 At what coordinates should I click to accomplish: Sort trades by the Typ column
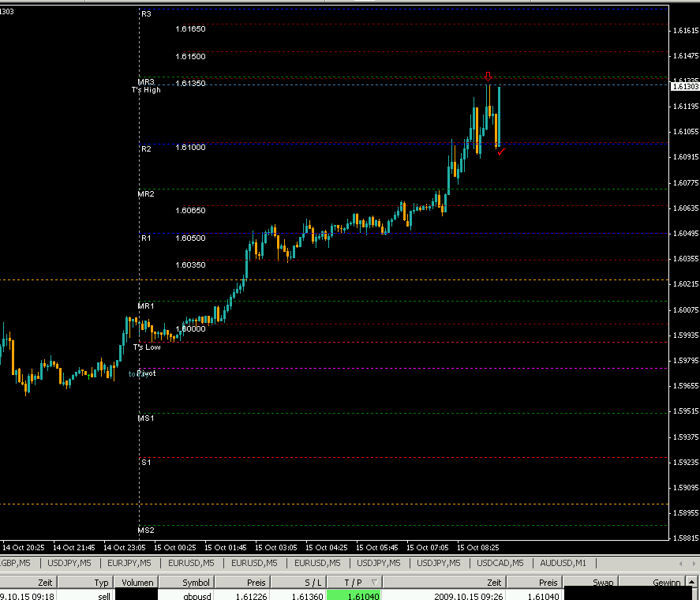[84, 582]
